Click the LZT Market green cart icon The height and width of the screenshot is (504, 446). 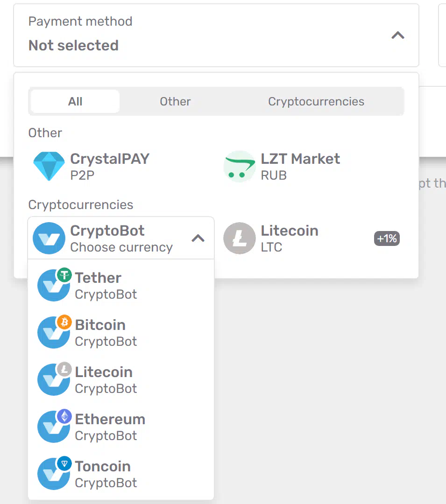[x=240, y=167]
